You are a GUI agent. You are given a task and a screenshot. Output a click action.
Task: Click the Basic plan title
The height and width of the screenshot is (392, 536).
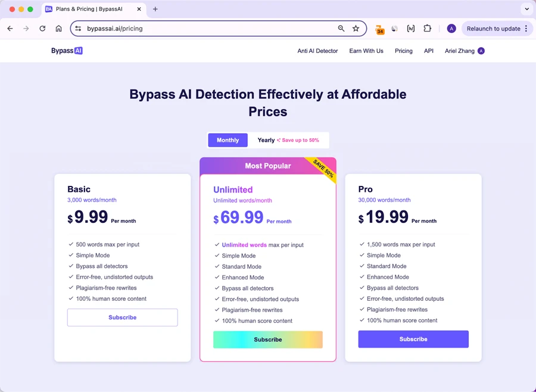click(x=79, y=189)
